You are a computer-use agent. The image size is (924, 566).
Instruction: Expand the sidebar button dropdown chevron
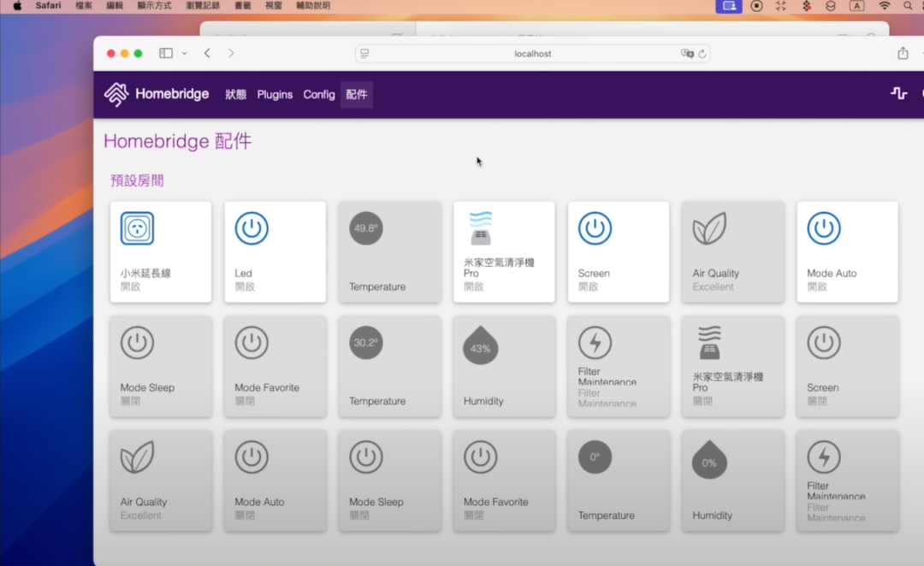pyautogui.click(x=185, y=53)
